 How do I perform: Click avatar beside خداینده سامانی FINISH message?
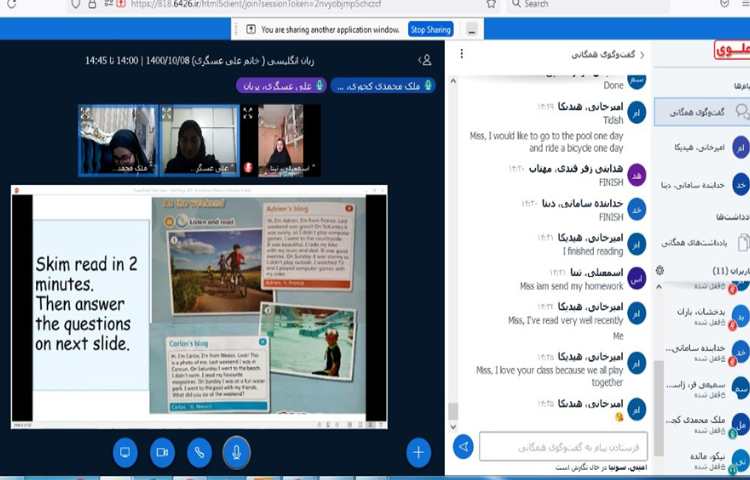[637, 209]
